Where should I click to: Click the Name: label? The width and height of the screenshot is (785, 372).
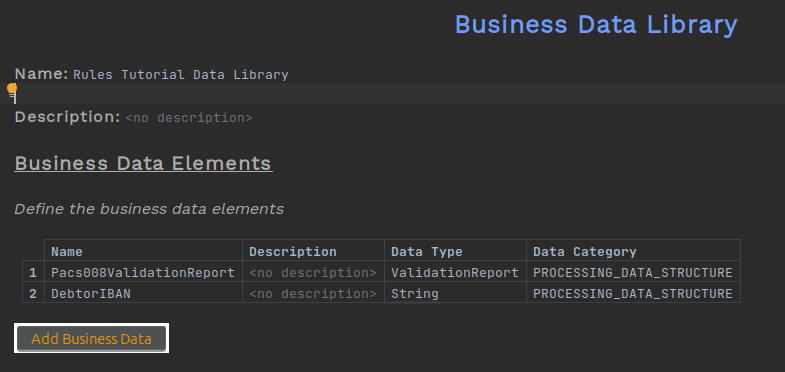click(42, 74)
